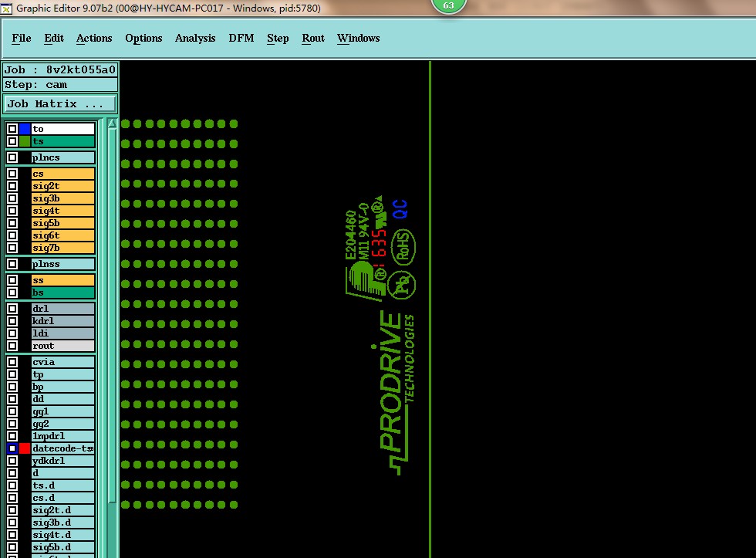Open the Step menu
The image size is (756, 558).
tap(278, 38)
